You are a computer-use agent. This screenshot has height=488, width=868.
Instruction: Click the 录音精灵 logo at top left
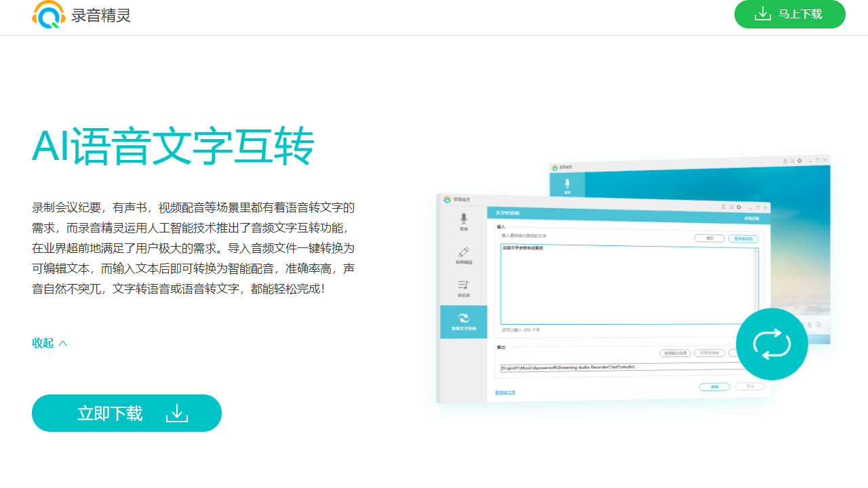click(x=81, y=14)
